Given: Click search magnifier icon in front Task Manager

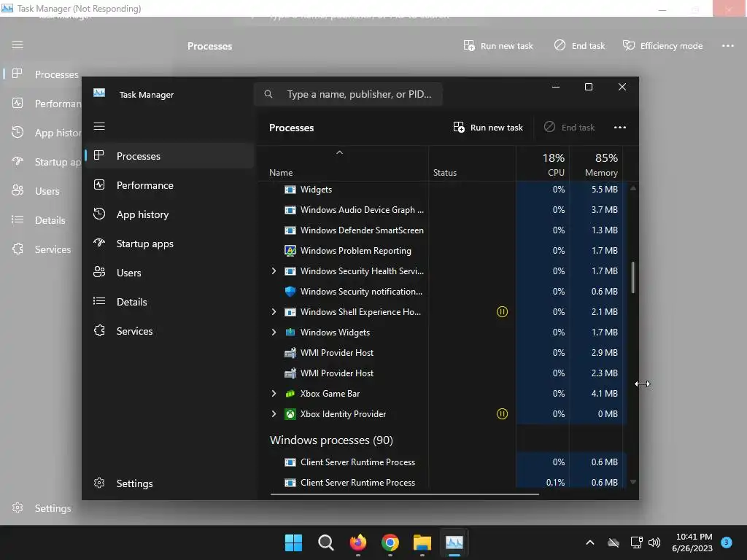Looking at the screenshot, I should 268,94.
